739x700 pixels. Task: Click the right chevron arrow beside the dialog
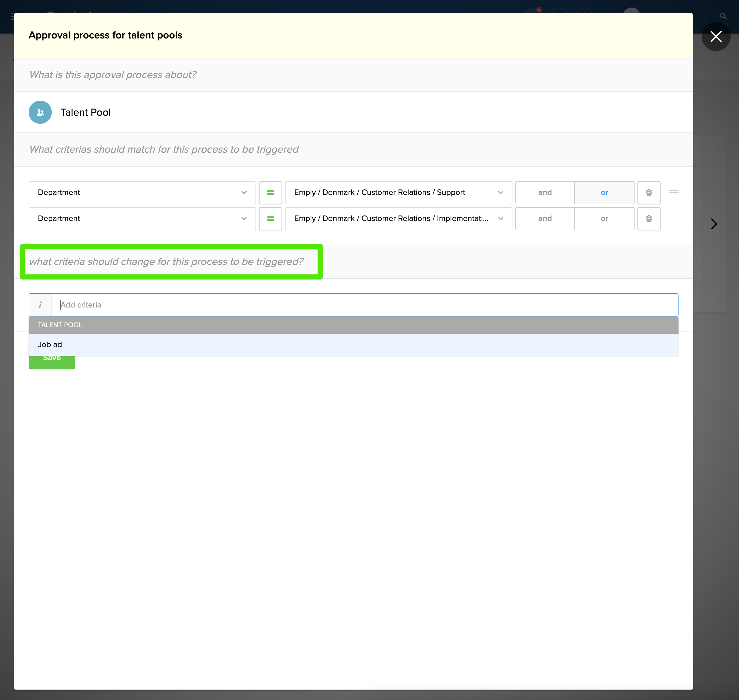click(714, 224)
